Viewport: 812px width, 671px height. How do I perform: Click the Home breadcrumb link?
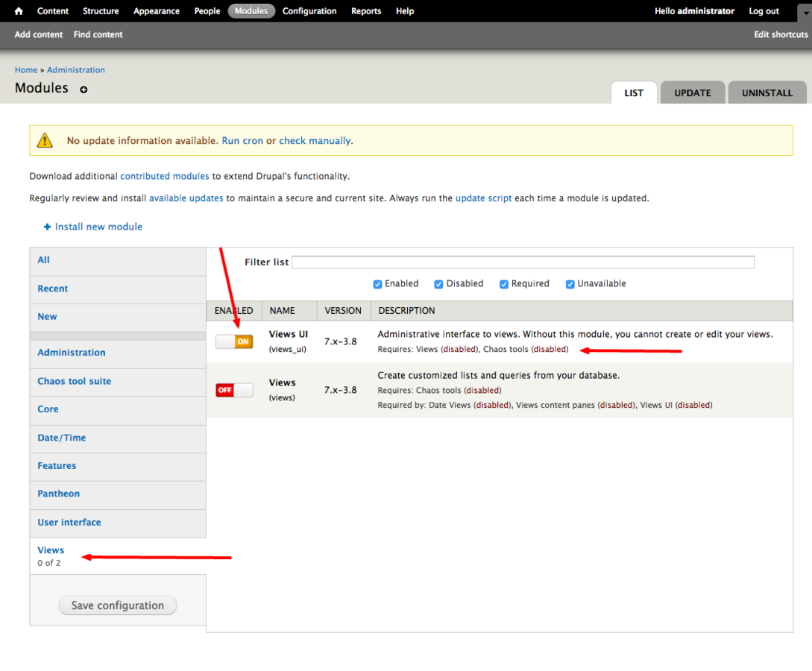pyautogui.click(x=26, y=70)
